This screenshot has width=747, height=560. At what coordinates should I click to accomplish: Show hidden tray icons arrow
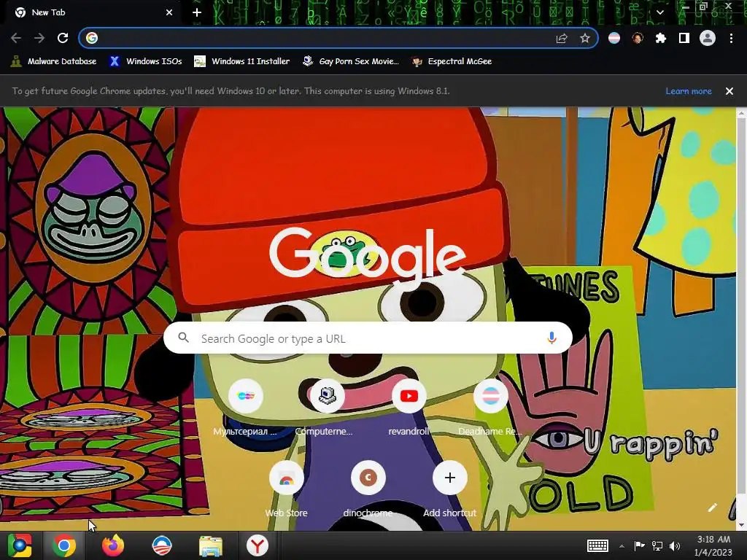[622, 546]
